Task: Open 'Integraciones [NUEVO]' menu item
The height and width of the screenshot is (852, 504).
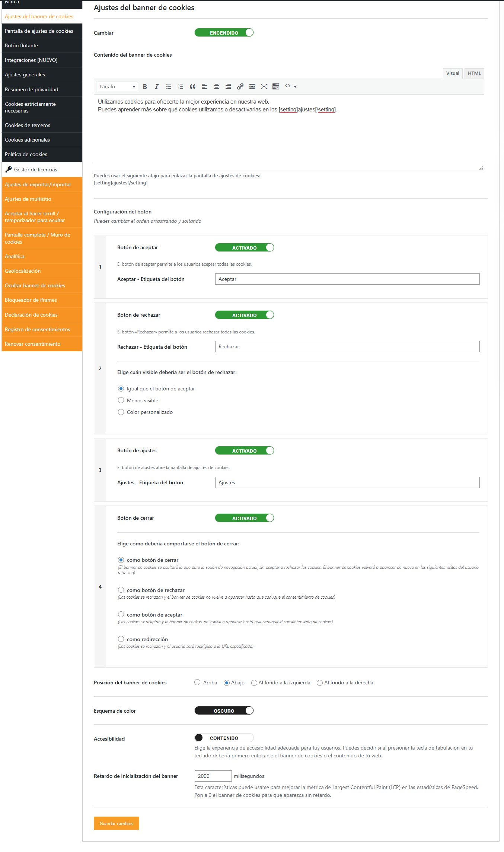Action: (42, 60)
